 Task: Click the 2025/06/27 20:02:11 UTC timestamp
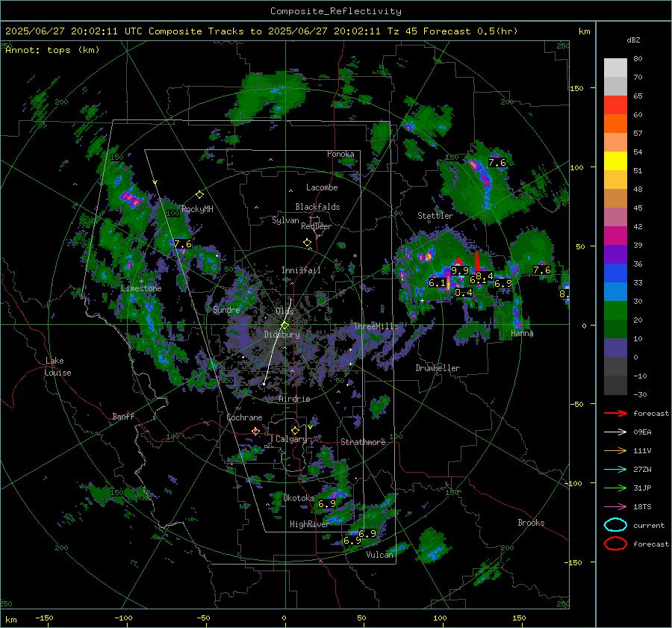coord(67,31)
